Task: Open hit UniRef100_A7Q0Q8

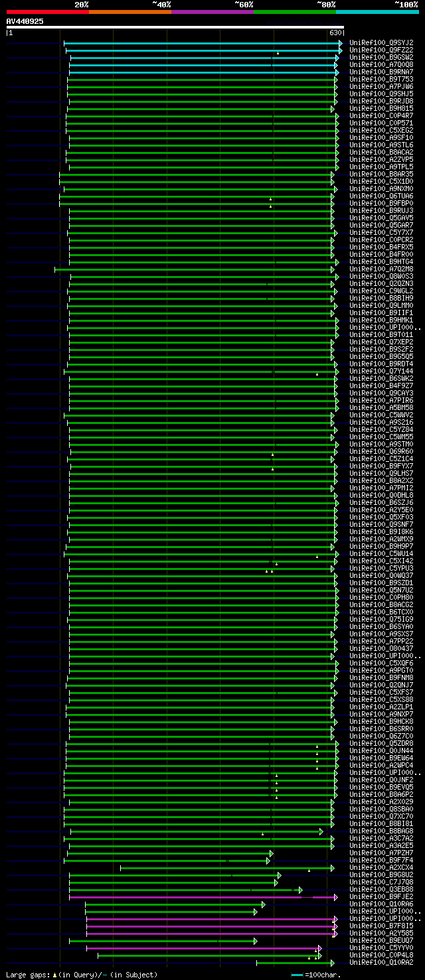Action: [381, 64]
